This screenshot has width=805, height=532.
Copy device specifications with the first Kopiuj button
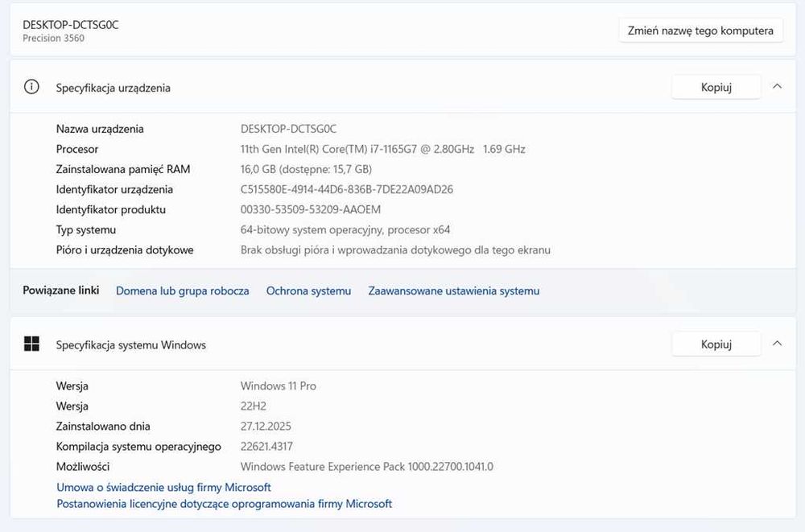click(x=716, y=87)
